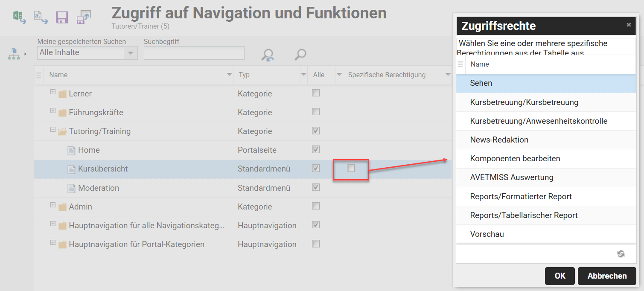Open the Alle column filter dropdown arrow
Viewport: 644px width, 291px height.
(x=339, y=75)
